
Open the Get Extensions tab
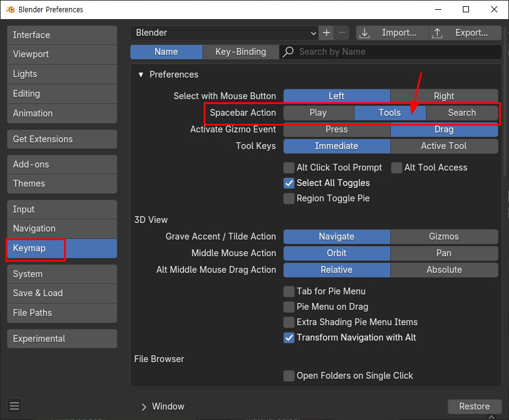point(62,139)
